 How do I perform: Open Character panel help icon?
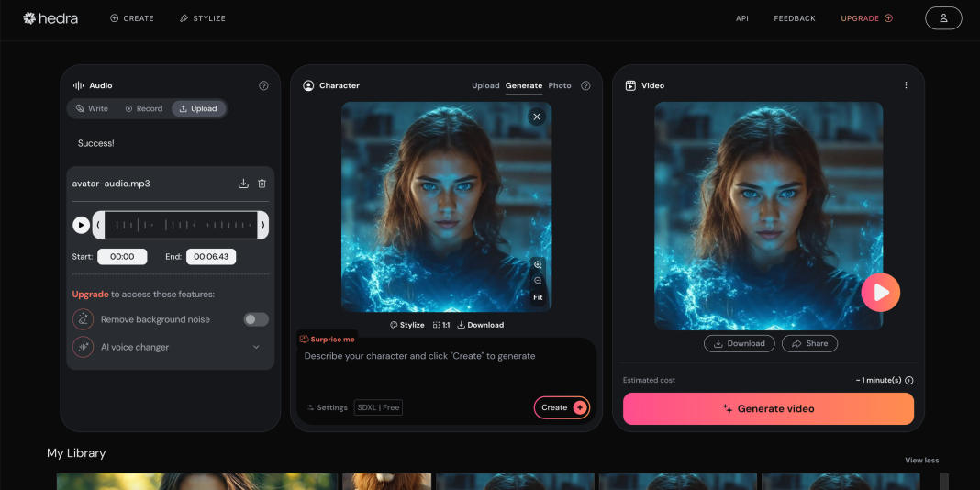point(585,85)
